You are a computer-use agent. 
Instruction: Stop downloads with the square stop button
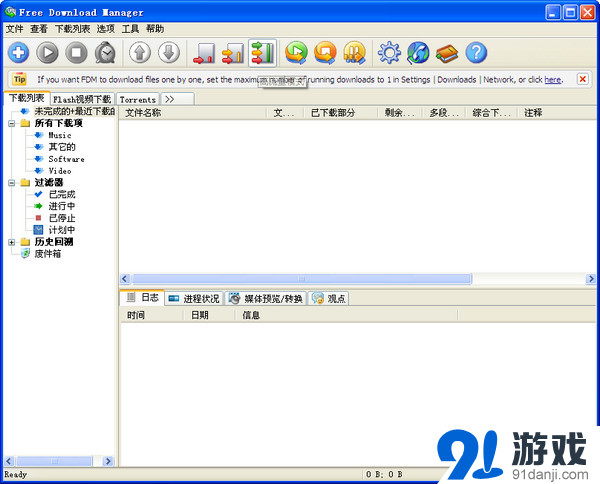click(x=76, y=52)
